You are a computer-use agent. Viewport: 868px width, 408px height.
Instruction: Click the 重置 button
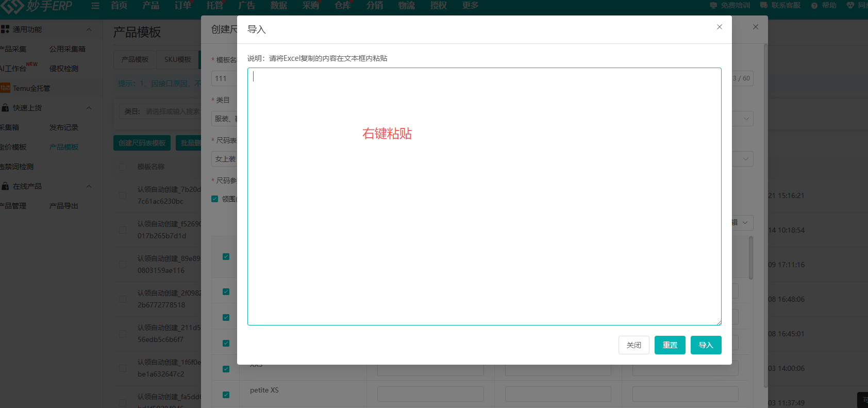670,345
